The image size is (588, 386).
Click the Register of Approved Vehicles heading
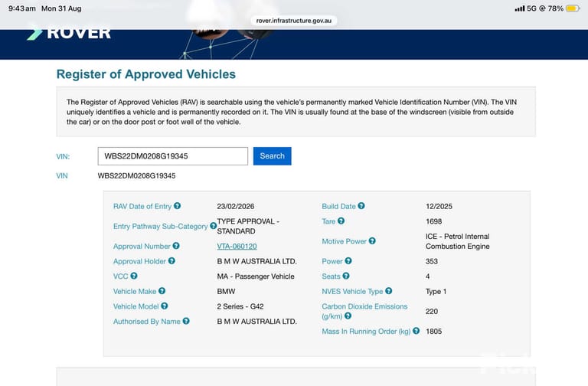(x=146, y=74)
